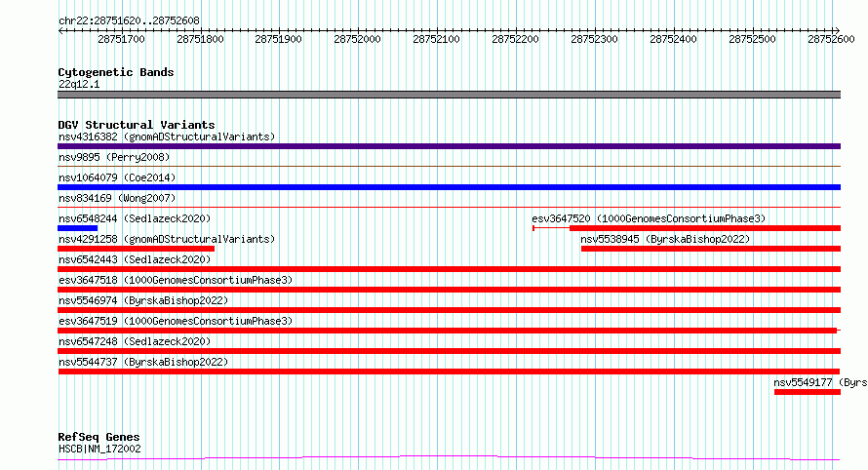Click the short red nsv5549177 bar
868x470 pixels.
[x=808, y=392]
